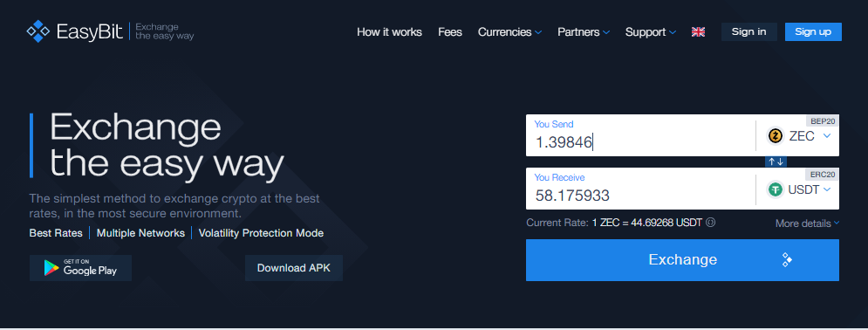The image size is (868, 330).
Task: Click the Multiple Networks text
Action: pyautogui.click(x=140, y=233)
